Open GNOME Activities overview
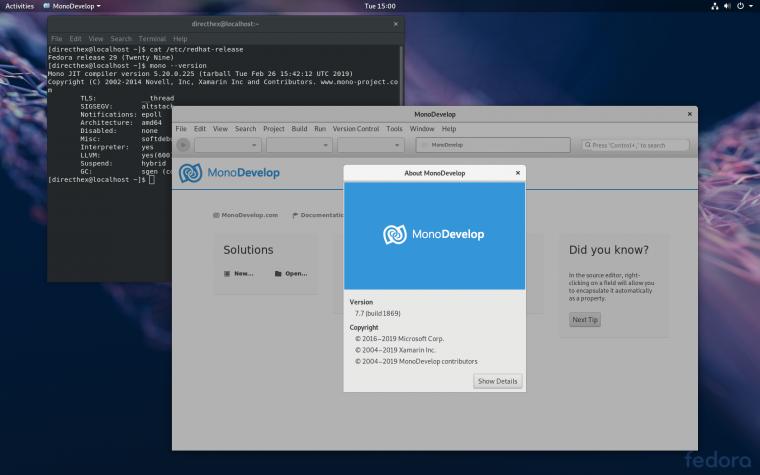Viewport: 760px width, 475px height. pos(19,6)
